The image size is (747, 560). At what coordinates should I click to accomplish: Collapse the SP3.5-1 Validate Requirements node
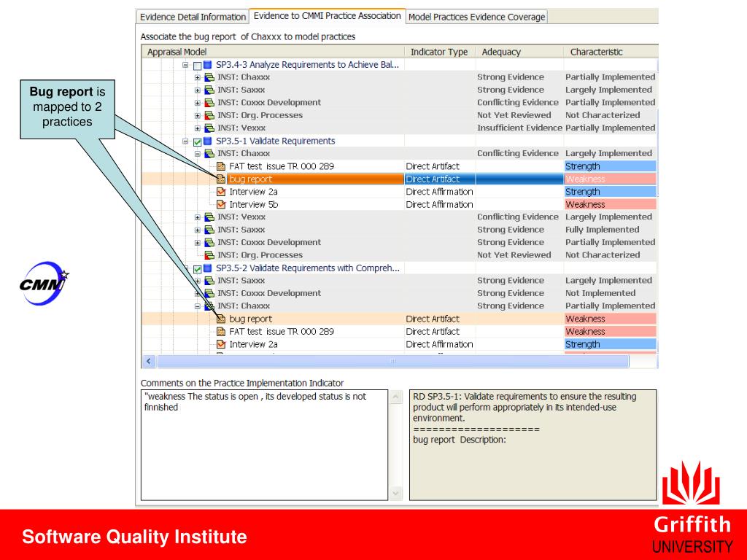186,141
